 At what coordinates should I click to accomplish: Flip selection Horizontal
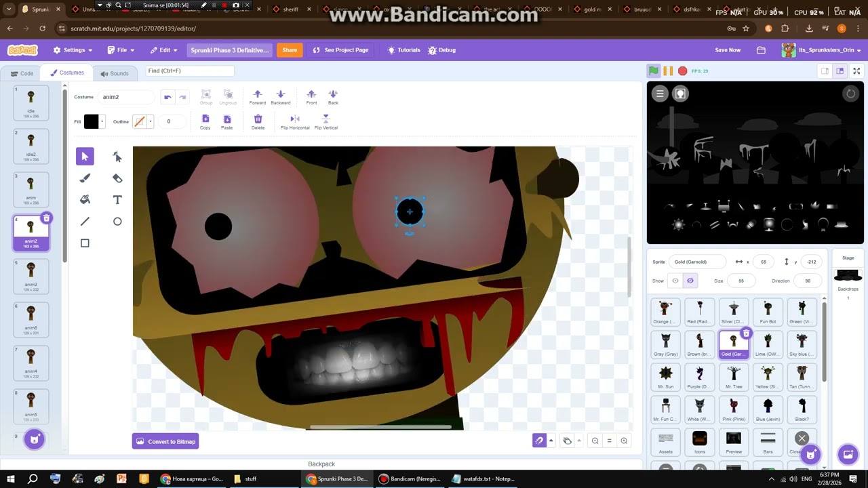click(295, 122)
